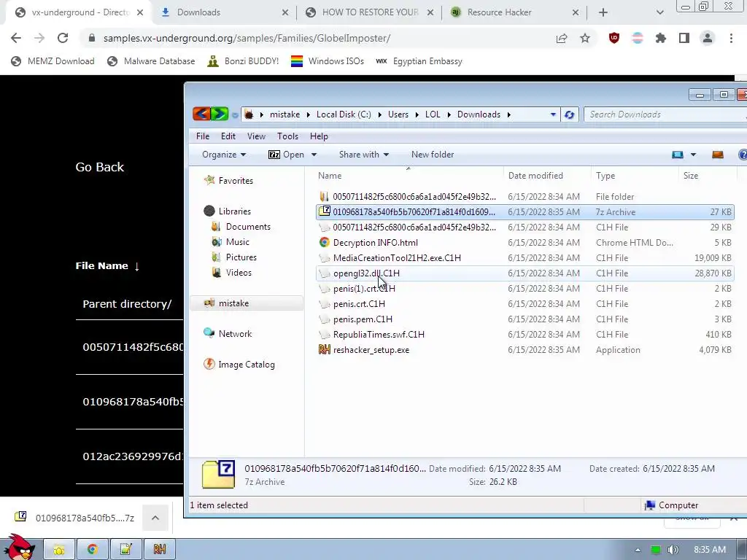Image resolution: width=747 pixels, height=560 pixels.
Task: Select Decryption INFO.html file
Action: click(x=525, y=242)
